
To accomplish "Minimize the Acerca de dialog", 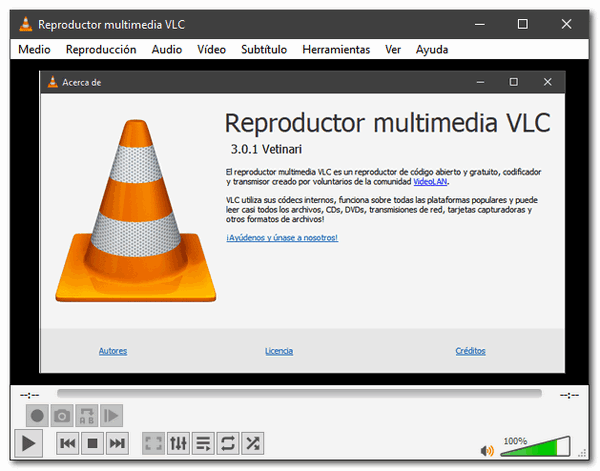I will click(480, 82).
